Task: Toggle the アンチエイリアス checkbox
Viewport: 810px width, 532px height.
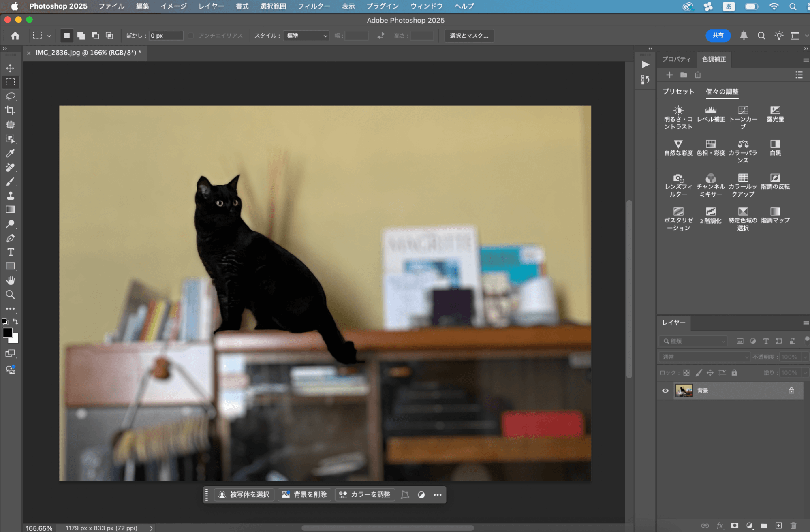Action: [191, 36]
